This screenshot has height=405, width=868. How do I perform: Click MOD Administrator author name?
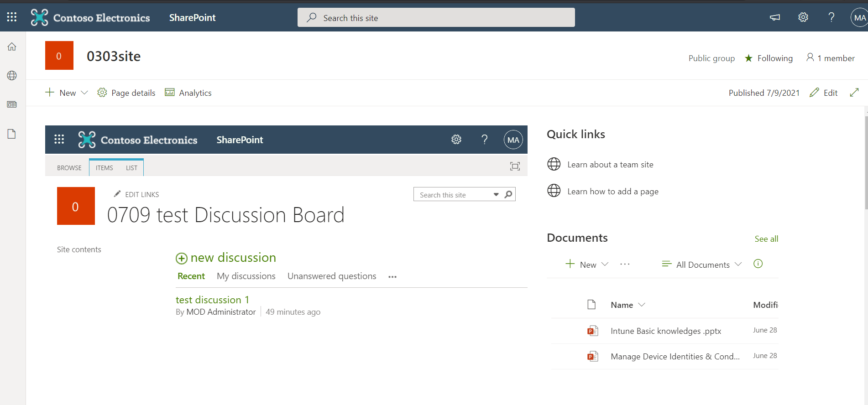221,312
